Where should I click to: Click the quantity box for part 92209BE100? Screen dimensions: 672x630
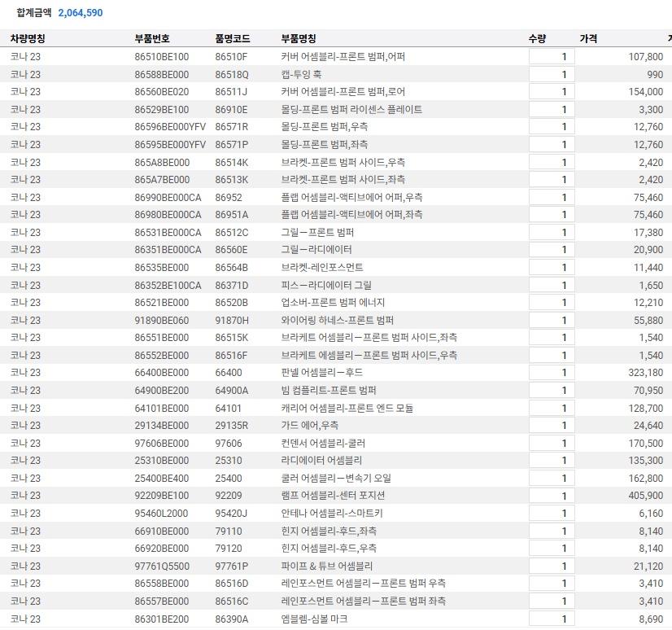[x=552, y=496]
